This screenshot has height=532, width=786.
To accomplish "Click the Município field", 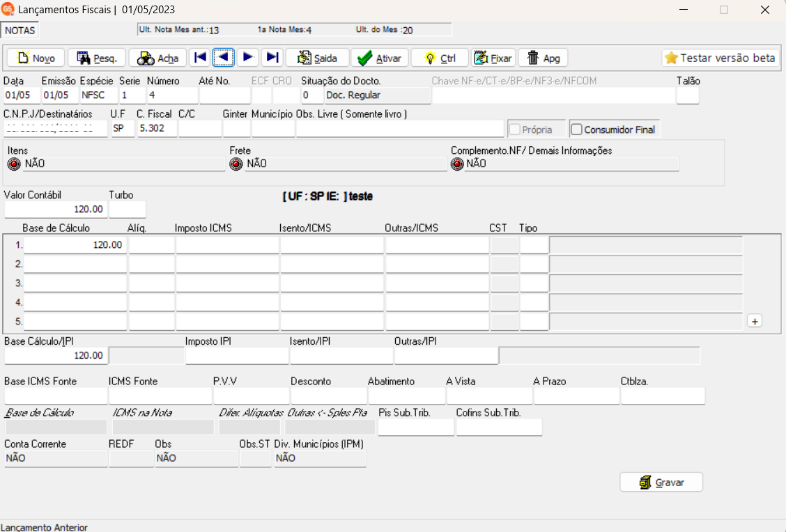I will (273, 128).
